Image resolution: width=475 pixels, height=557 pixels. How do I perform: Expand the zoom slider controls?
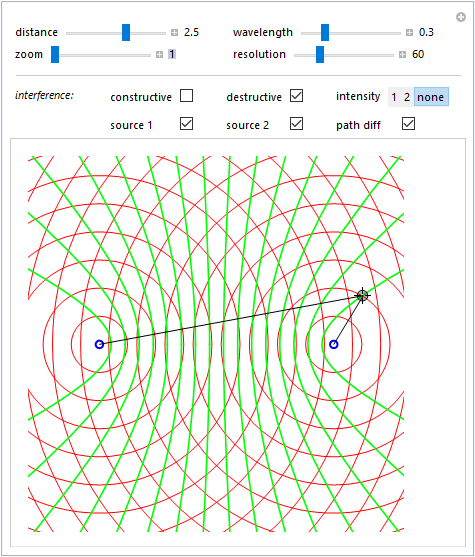click(160, 55)
